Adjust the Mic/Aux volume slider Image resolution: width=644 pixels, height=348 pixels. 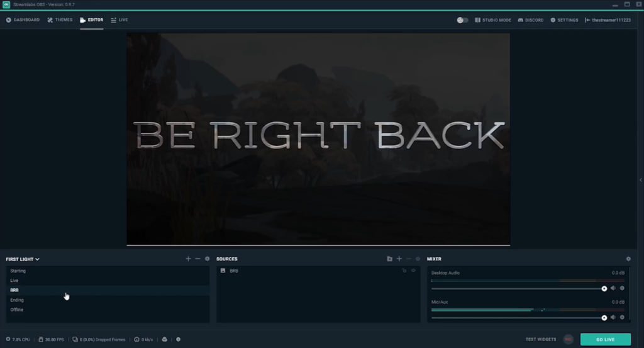click(x=519, y=318)
